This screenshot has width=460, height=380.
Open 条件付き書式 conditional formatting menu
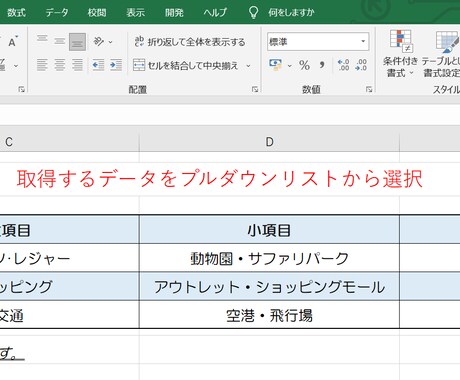400,53
